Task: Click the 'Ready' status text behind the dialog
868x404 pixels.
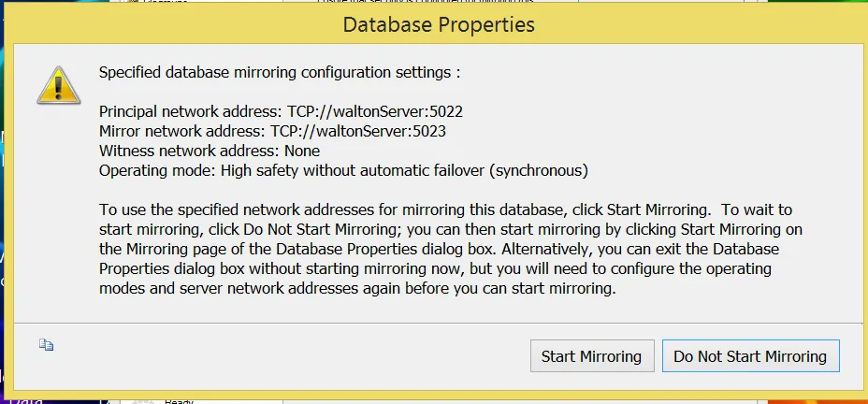Action: coord(179,400)
